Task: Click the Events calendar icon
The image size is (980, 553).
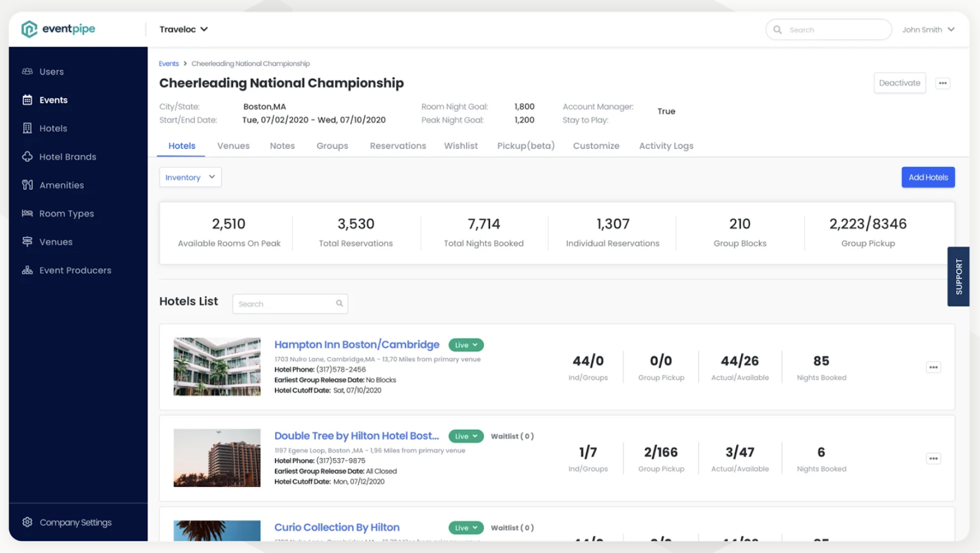Action: (27, 100)
